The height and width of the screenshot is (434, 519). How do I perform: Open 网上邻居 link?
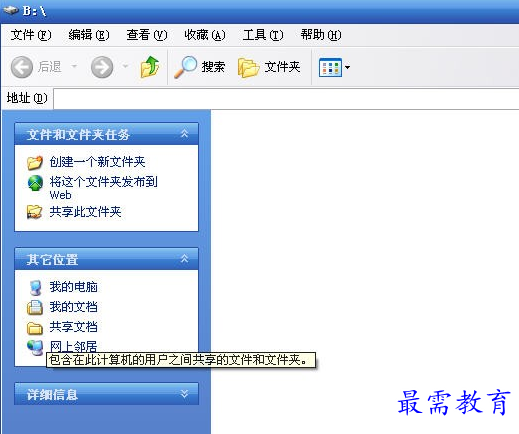coord(73,347)
